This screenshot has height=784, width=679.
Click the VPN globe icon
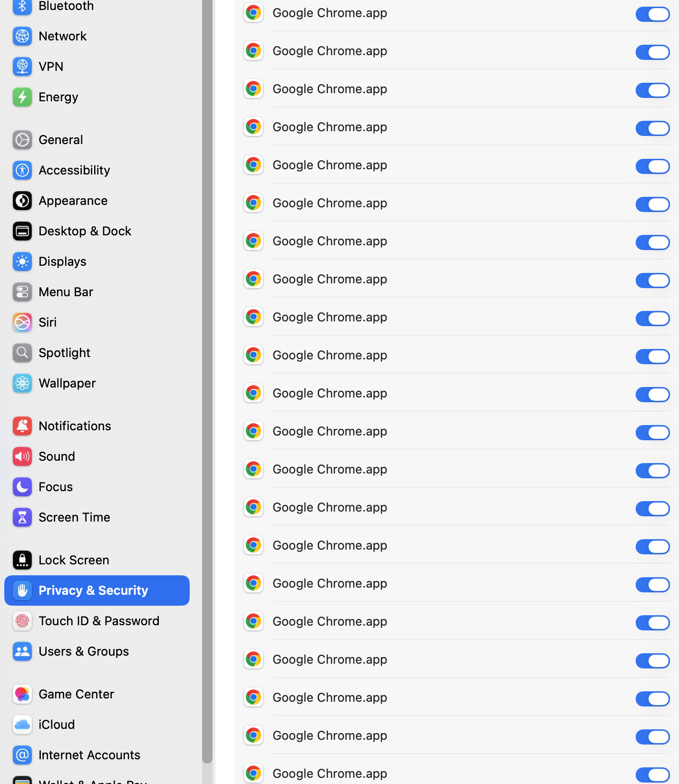[22, 67]
